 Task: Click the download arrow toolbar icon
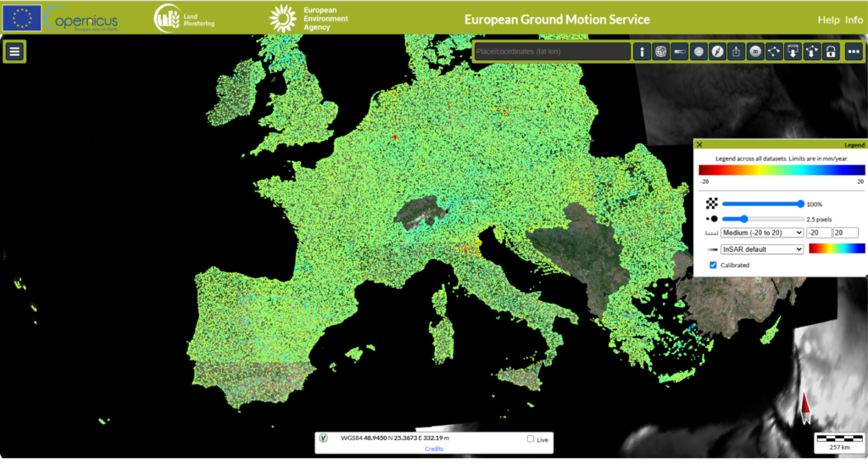click(793, 52)
